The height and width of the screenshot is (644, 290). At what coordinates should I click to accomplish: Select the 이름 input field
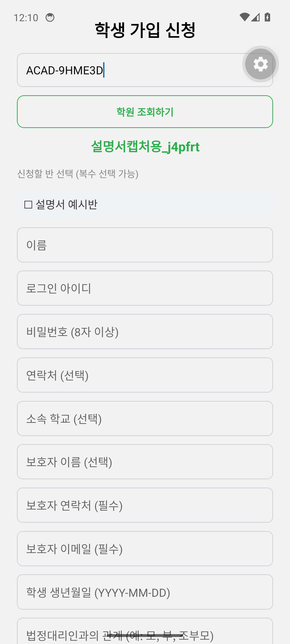point(145,245)
